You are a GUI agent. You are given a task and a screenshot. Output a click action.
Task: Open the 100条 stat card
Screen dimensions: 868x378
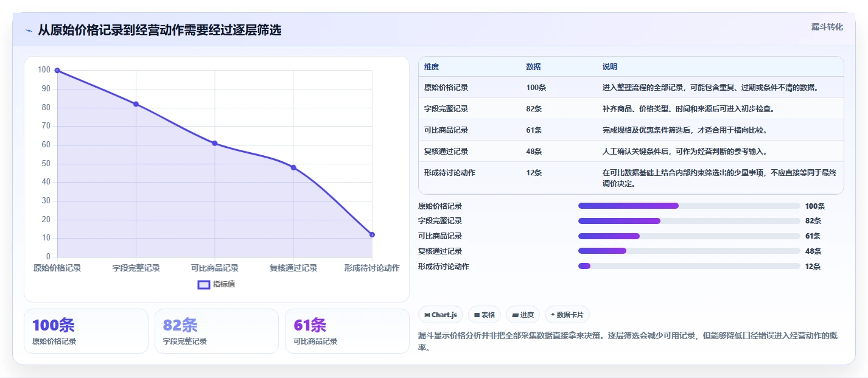(x=86, y=331)
